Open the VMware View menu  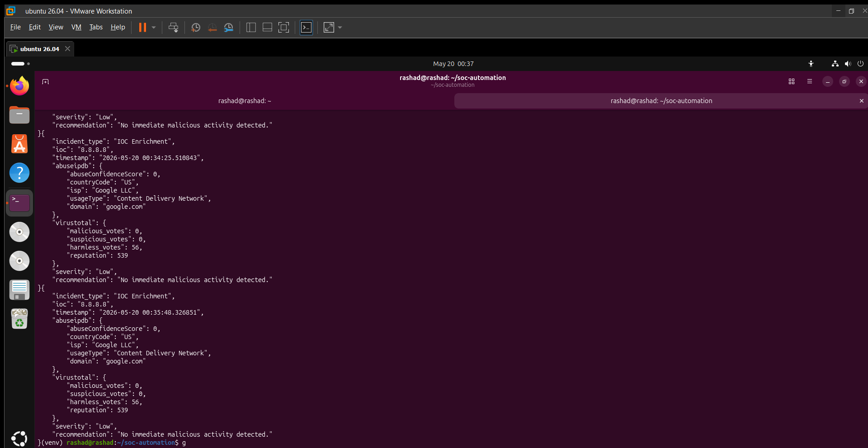click(56, 27)
